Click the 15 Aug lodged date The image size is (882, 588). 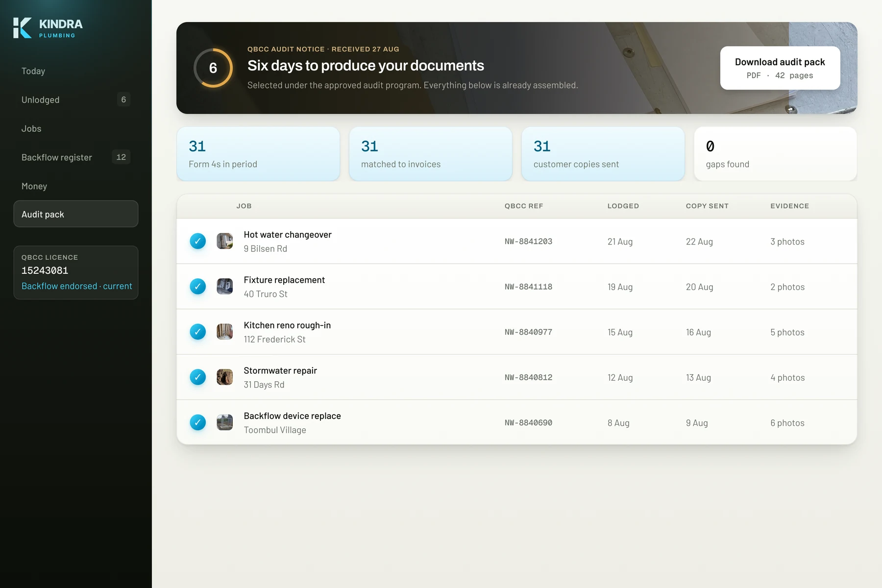point(620,332)
